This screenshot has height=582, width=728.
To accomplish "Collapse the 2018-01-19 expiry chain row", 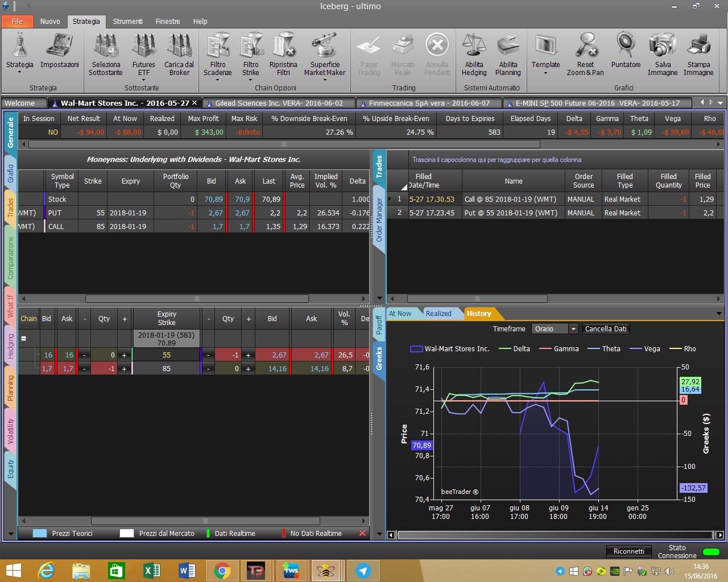I will point(23,338).
